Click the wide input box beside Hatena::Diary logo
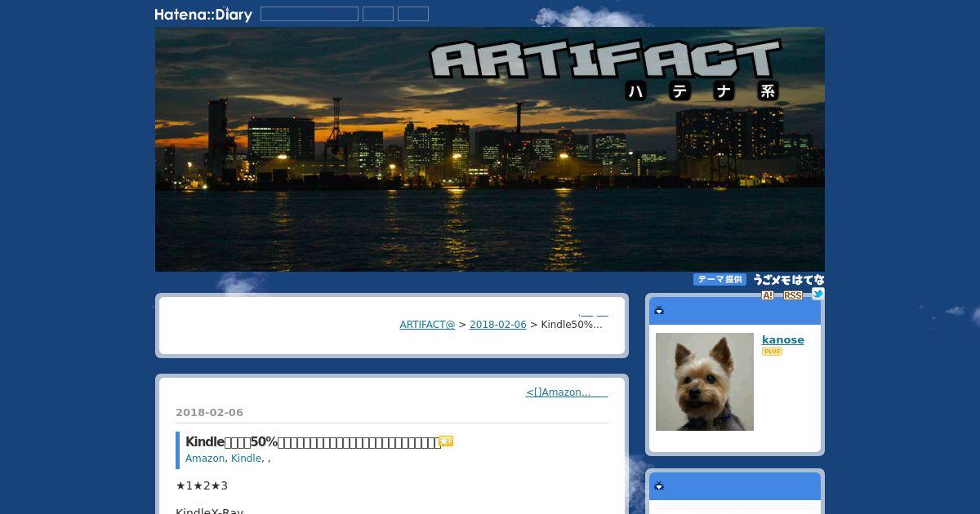 310,14
